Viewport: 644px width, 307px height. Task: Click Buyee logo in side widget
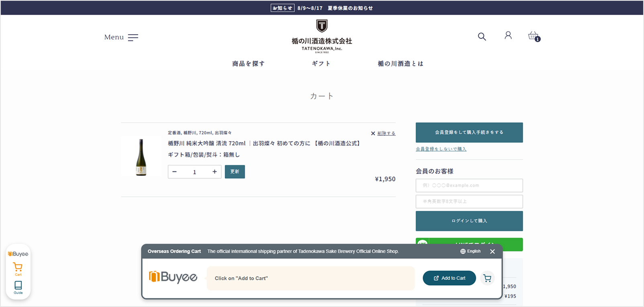[18, 254]
